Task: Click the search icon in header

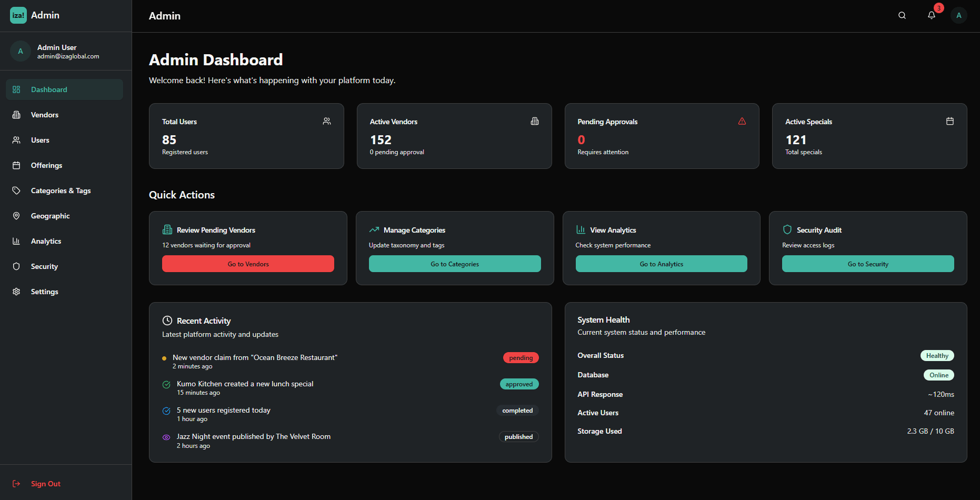Action: point(902,16)
